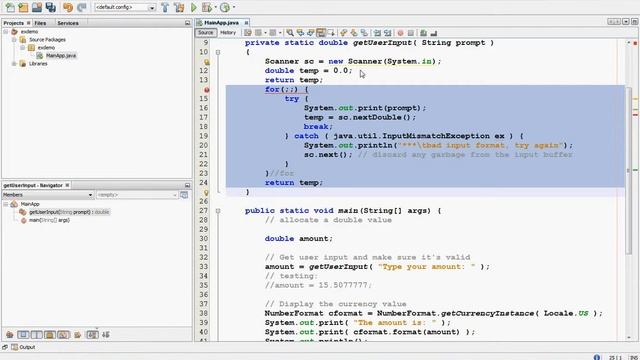Click Find Previous Occurrence icon
This screenshot has height=360, width=640.
coord(300,33)
